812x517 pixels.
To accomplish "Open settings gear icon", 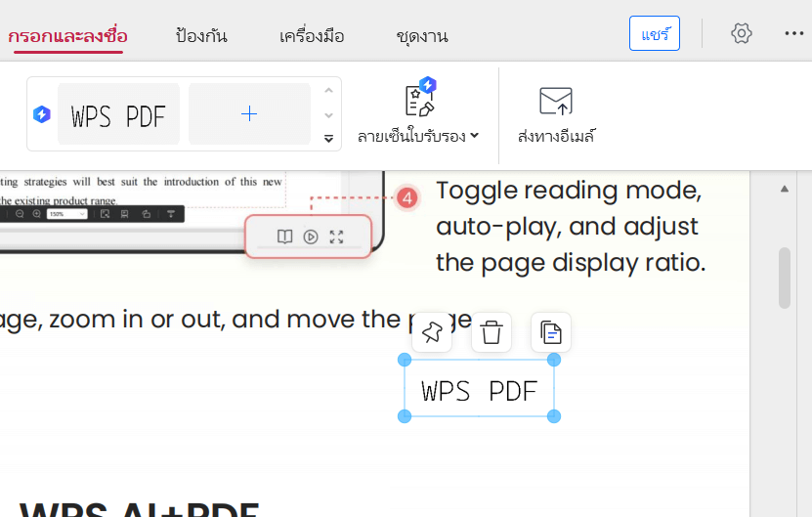I will pos(742,33).
